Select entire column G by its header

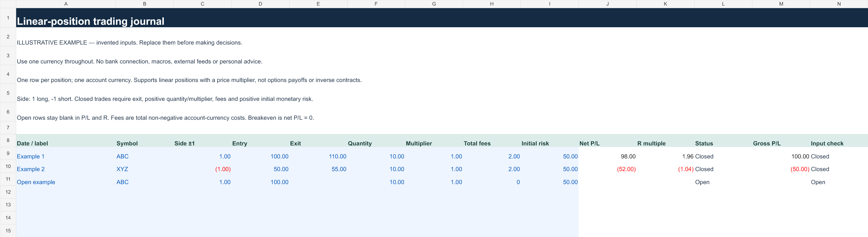click(434, 4)
